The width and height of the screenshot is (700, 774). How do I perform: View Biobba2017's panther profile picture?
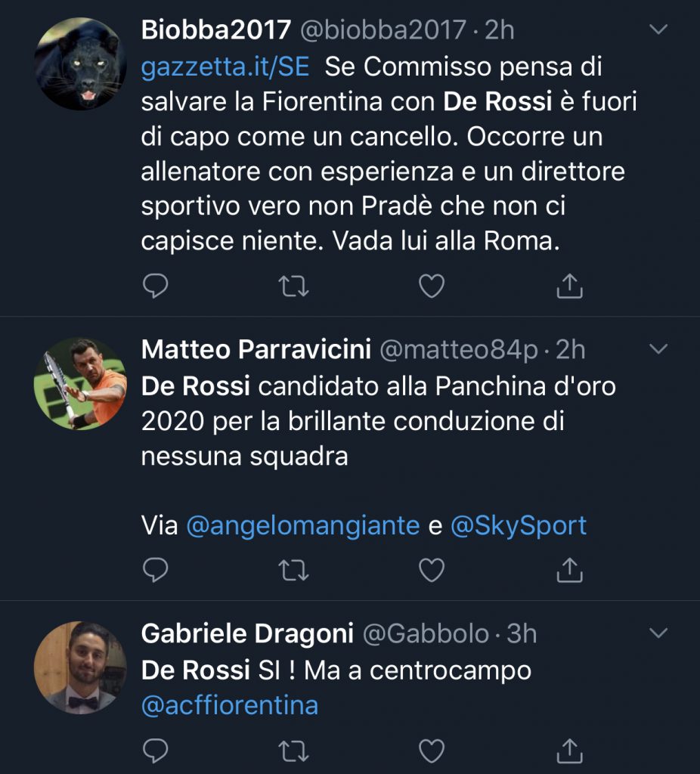[80, 64]
